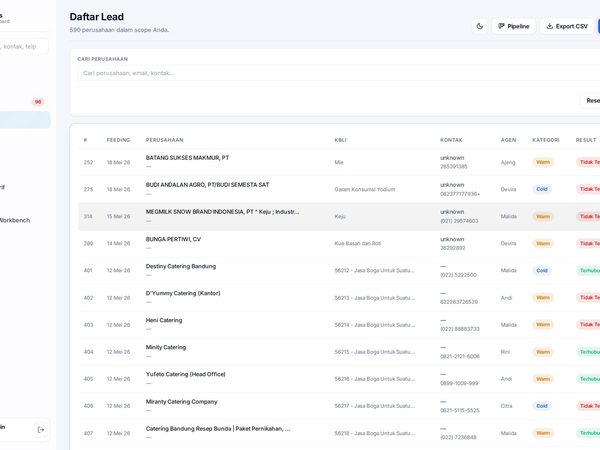600x450 pixels.
Task: Click Cold badge in Miranty Catering Company row
Action: pos(542,406)
